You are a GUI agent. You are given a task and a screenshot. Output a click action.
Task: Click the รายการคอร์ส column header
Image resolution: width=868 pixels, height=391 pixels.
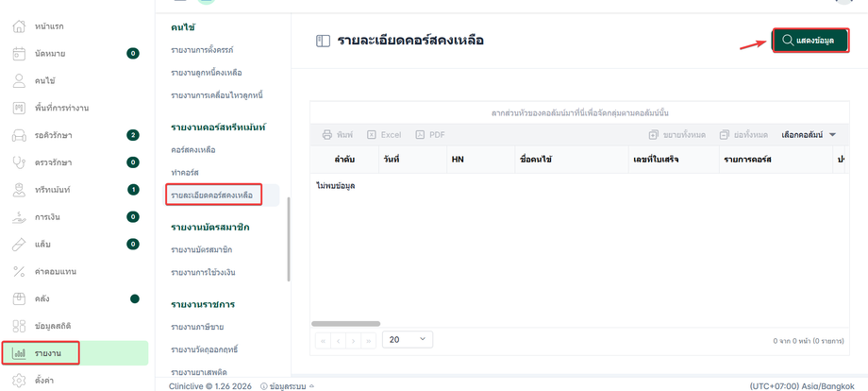776,160
